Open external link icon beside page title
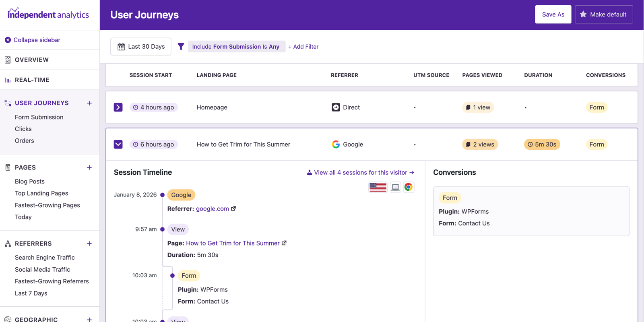644x322 pixels. 284,243
